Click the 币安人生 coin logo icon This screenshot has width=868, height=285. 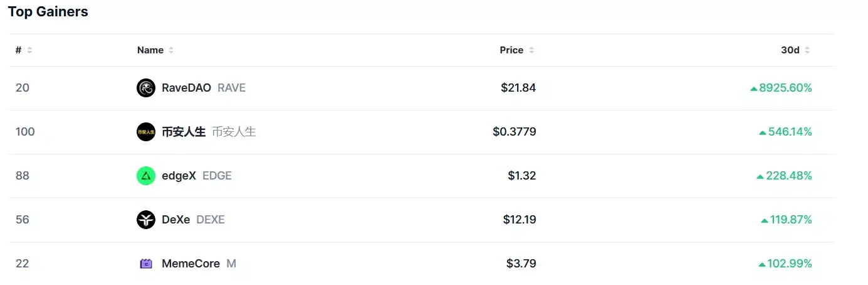[145, 132]
